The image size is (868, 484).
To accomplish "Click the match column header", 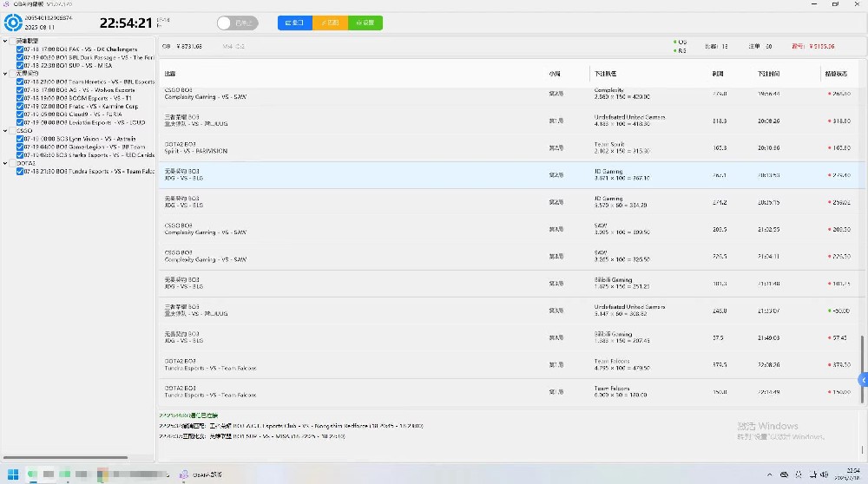I will pos(170,74).
